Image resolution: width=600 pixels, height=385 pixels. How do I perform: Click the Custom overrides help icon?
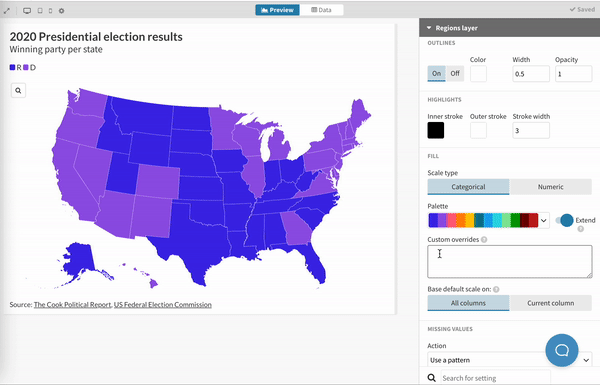point(484,240)
